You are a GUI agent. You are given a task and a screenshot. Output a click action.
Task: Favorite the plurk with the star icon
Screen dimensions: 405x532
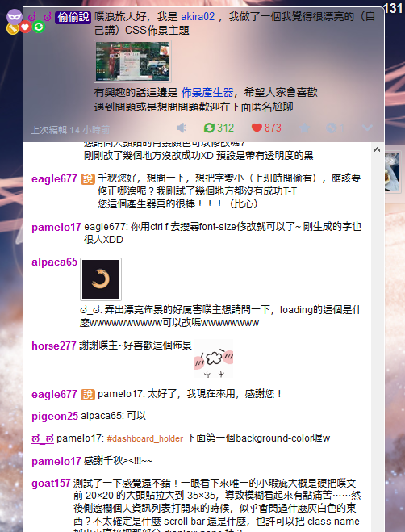coord(304,128)
